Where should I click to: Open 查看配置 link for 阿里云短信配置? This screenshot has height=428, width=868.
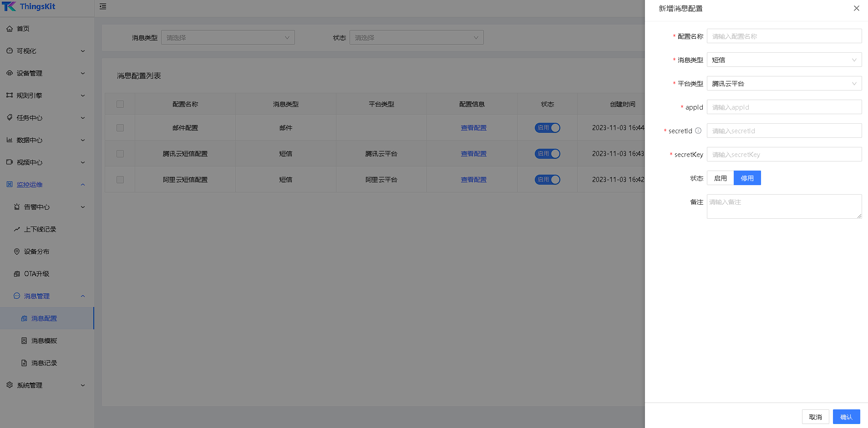(x=473, y=180)
